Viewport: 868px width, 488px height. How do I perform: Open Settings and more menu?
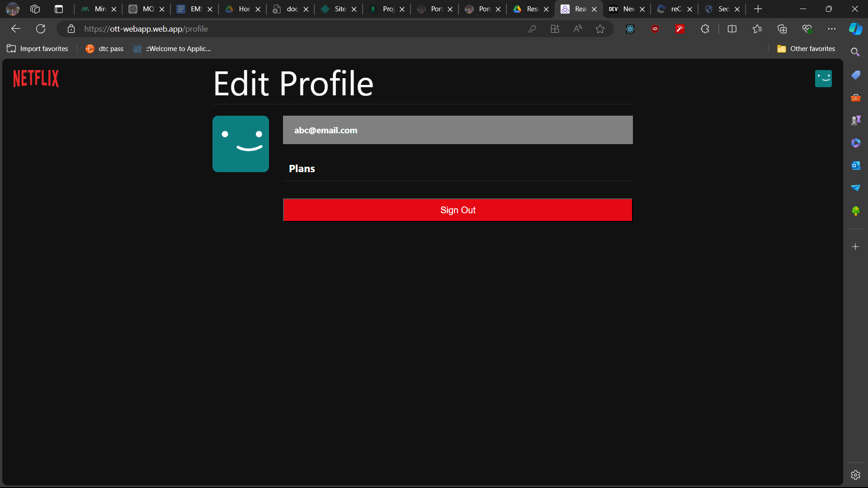[831, 29]
